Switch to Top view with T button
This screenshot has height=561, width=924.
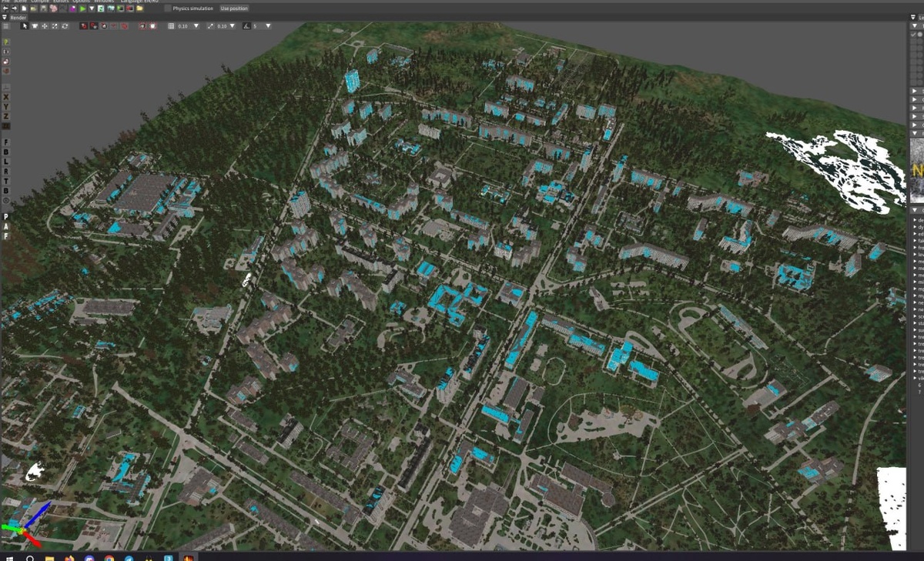coord(6,181)
